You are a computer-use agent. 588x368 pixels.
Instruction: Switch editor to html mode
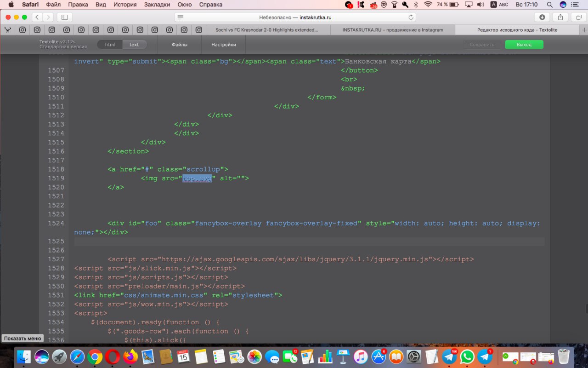(110, 45)
